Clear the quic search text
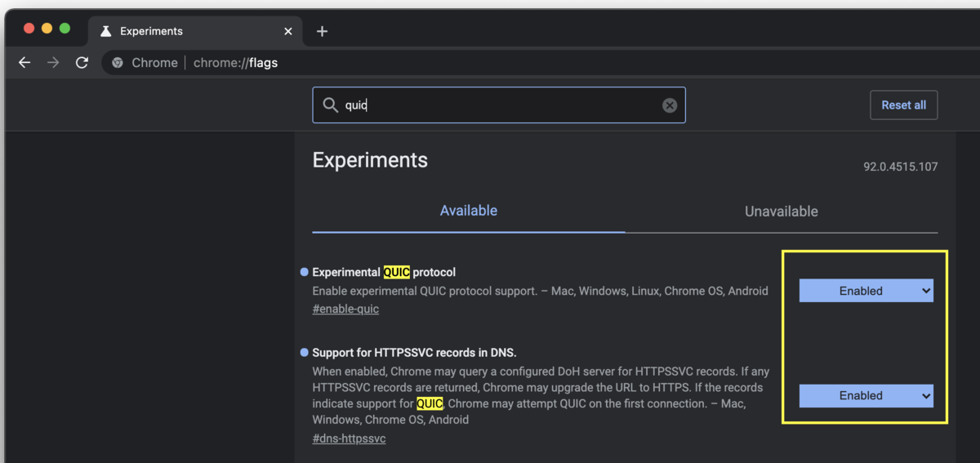The height and width of the screenshot is (463, 980). (x=670, y=105)
